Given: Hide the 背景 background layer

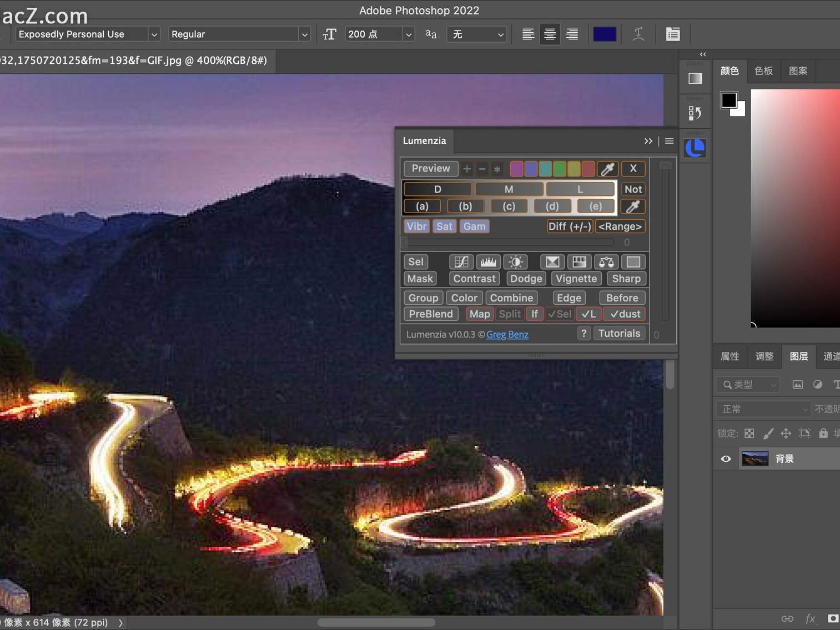Looking at the screenshot, I should coord(726,459).
